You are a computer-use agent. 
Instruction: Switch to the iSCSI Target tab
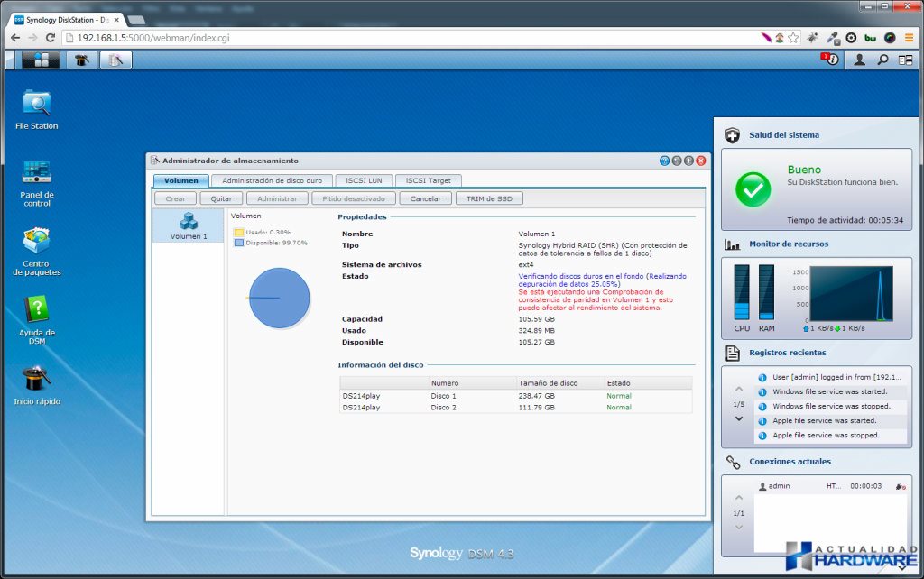[x=428, y=180]
